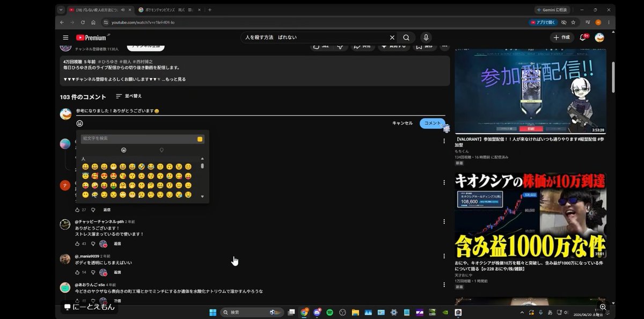The image size is (644, 319).
Task: Close the YouTube video tab
Action: tap(130, 10)
